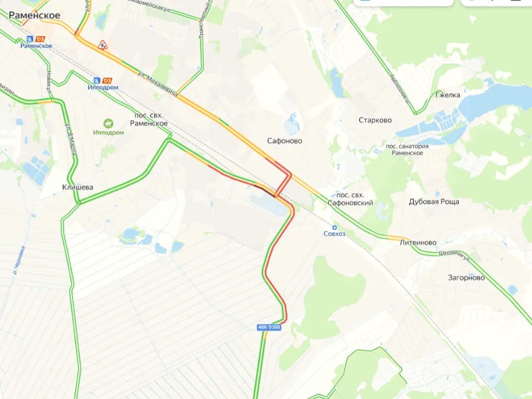Select the Ипподром train station icon
This screenshot has height=399, width=532.
pyautogui.click(x=96, y=81)
